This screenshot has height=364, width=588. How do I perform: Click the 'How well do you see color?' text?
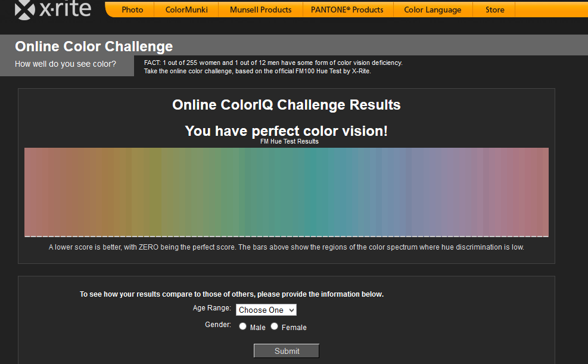point(66,64)
